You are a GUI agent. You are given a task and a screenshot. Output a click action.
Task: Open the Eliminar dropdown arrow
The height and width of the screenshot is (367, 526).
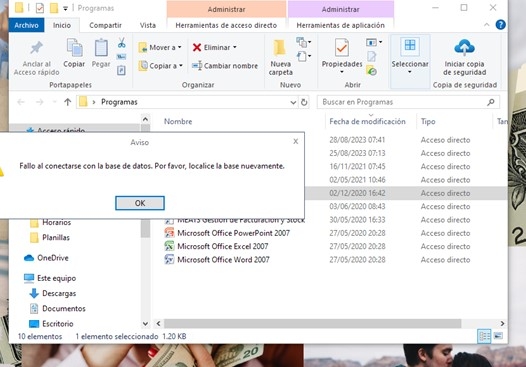pyautogui.click(x=234, y=47)
